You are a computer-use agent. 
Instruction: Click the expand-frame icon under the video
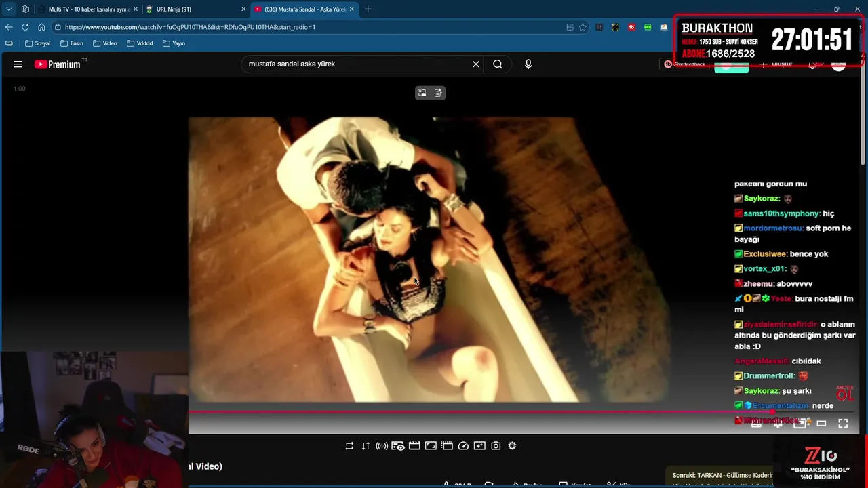431,446
